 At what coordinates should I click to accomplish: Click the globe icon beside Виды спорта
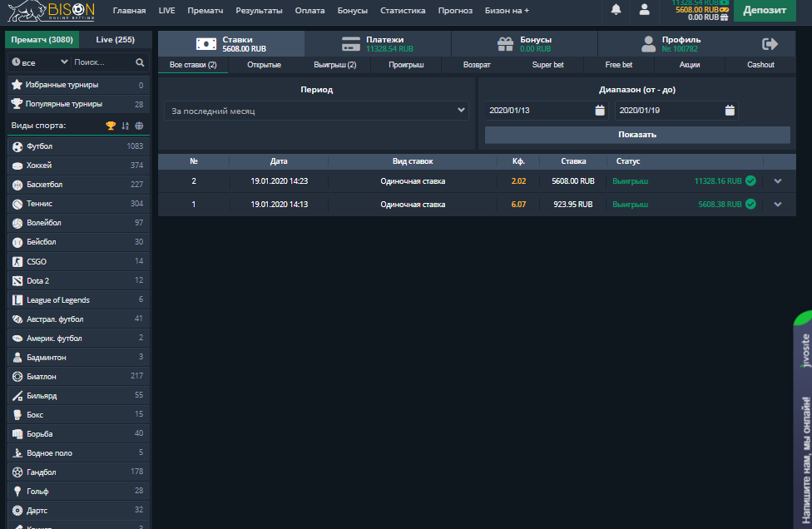(139, 126)
